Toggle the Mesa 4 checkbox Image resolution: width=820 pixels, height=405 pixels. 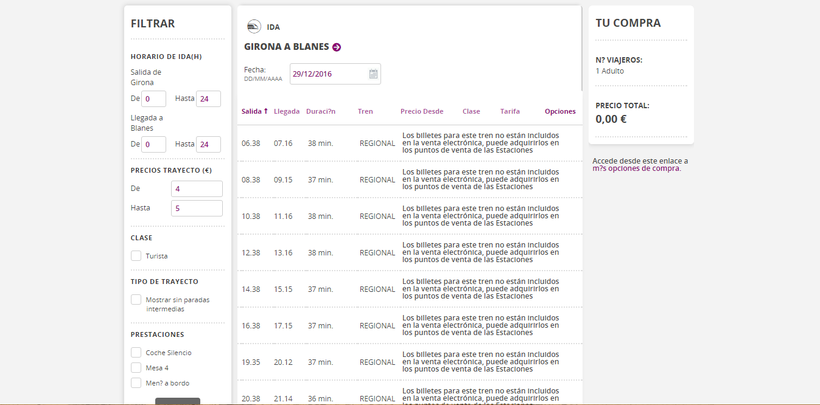[x=136, y=368]
